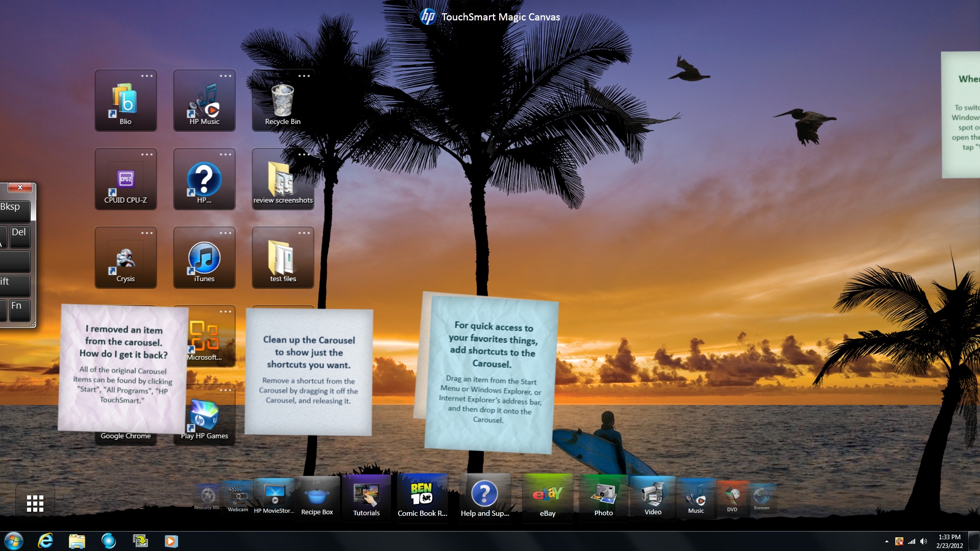Open the test files folder
Image resolution: width=980 pixels, height=551 pixels.
pos(283,258)
